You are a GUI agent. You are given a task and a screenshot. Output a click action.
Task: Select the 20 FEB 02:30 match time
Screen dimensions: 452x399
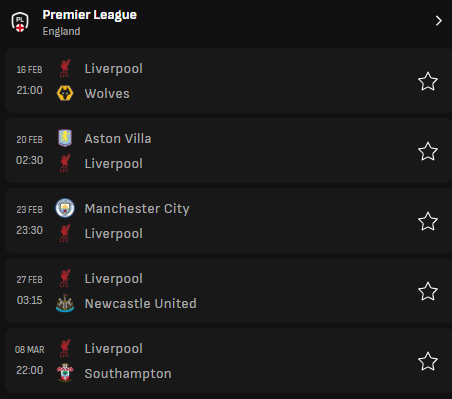point(30,150)
